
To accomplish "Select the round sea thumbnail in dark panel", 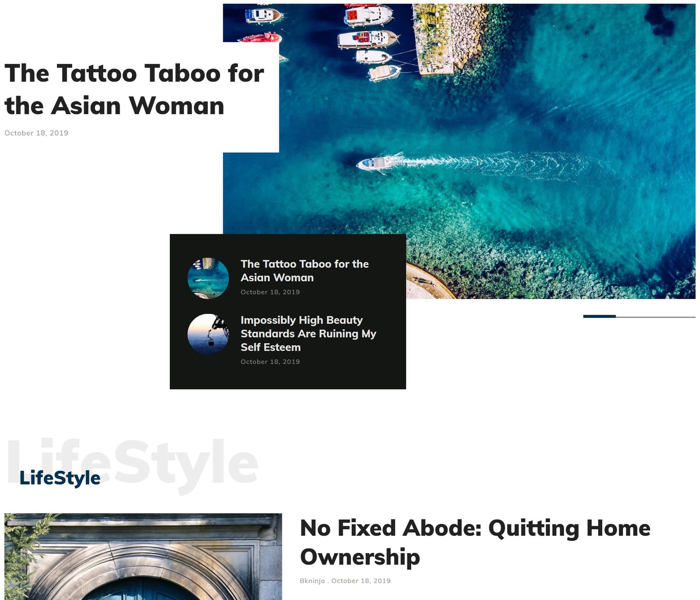I will 208,278.
